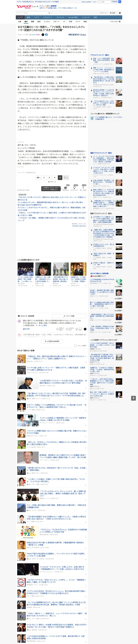Go to article page 3
Viewport: 138px width, 644px height.
[x=55, y=178]
